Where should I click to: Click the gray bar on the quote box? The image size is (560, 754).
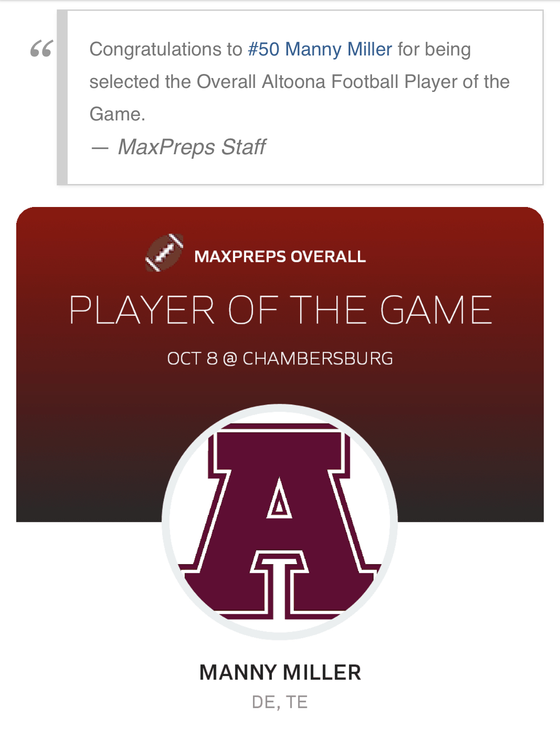(x=62, y=97)
